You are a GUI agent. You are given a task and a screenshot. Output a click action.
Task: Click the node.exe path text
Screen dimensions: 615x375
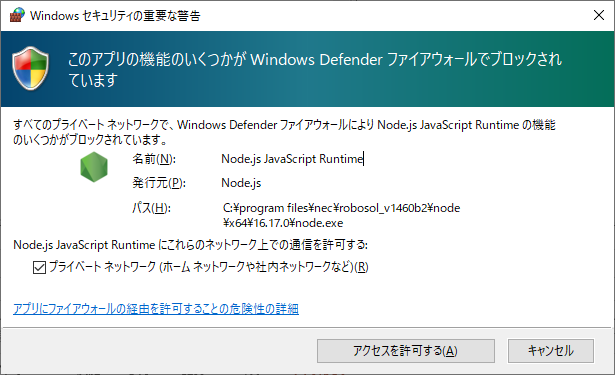(x=341, y=215)
